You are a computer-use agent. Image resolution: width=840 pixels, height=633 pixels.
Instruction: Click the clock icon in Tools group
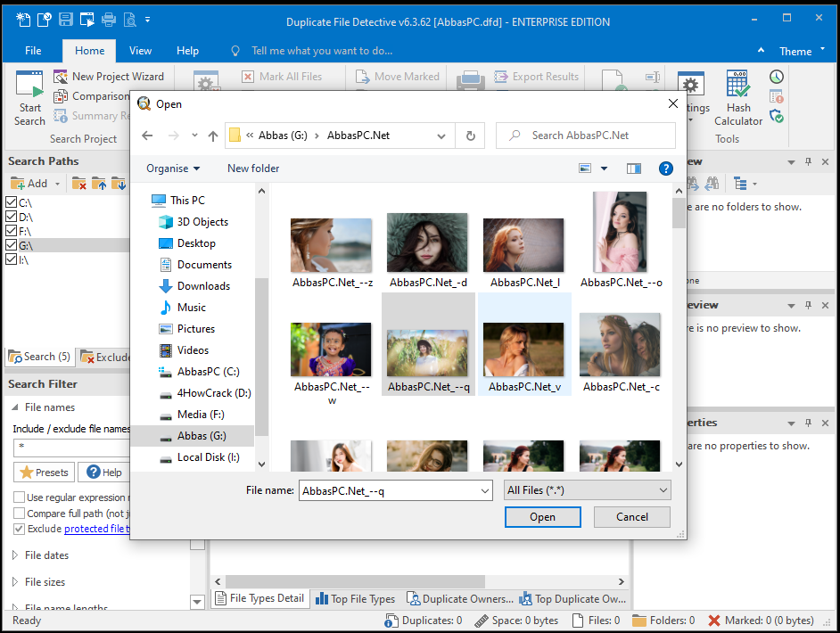[x=777, y=77]
